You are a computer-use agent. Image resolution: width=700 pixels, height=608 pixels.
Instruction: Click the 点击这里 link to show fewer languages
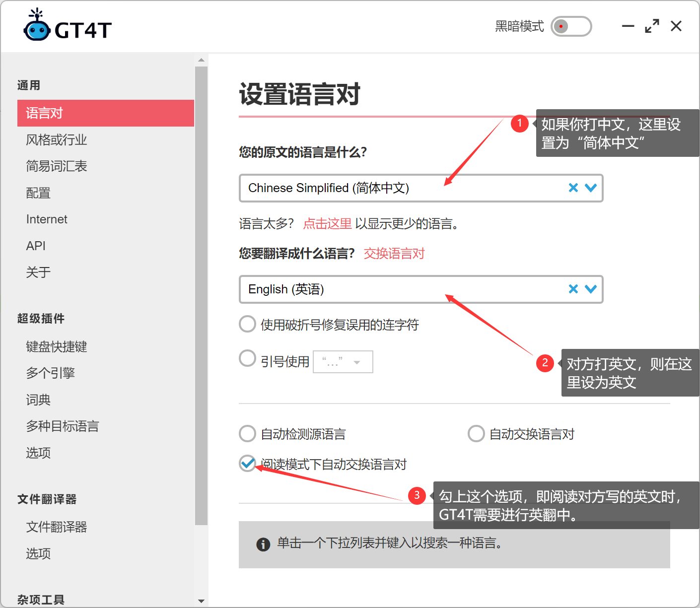(x=327, y=224)
